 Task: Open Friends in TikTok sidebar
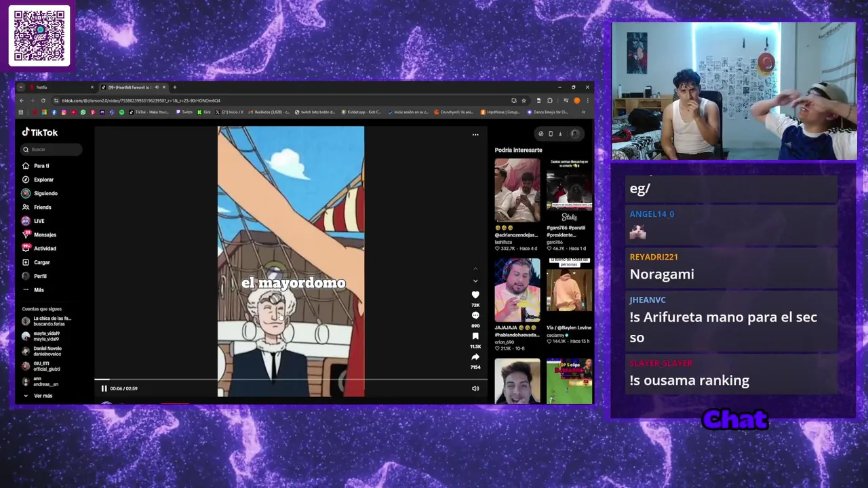(37, 207)
